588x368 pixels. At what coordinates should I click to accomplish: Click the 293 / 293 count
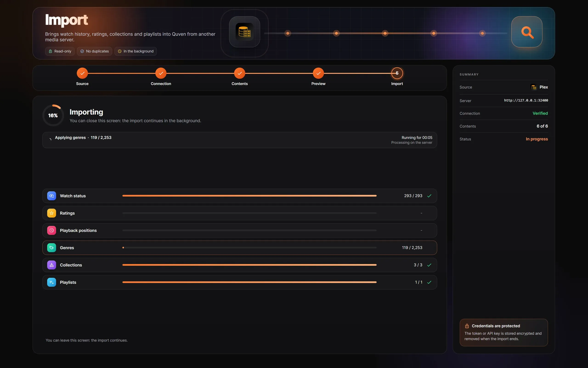413,196
